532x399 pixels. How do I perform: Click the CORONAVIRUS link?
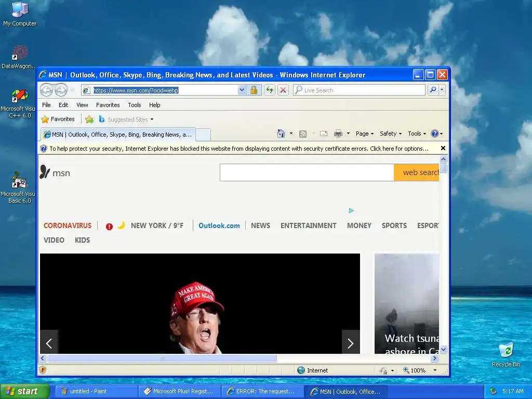[x=68, y=225]
